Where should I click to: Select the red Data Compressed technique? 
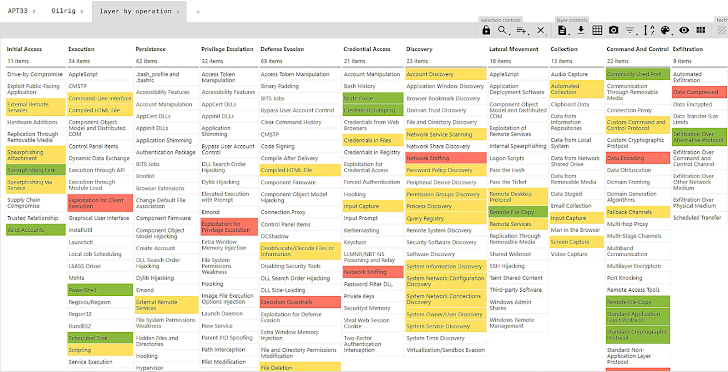(x=699, y=92)
